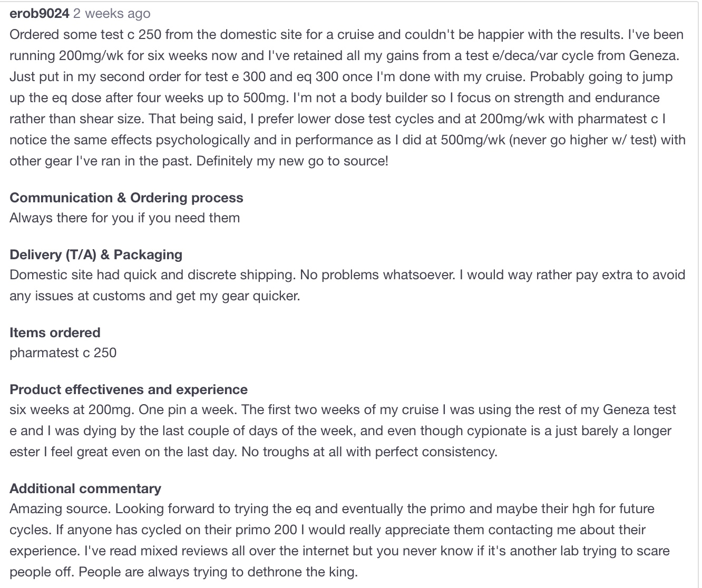702x588 pixels.
Task: Click the sentence "Definitely my new go to source!"
Action: click(x=292, y=161)
